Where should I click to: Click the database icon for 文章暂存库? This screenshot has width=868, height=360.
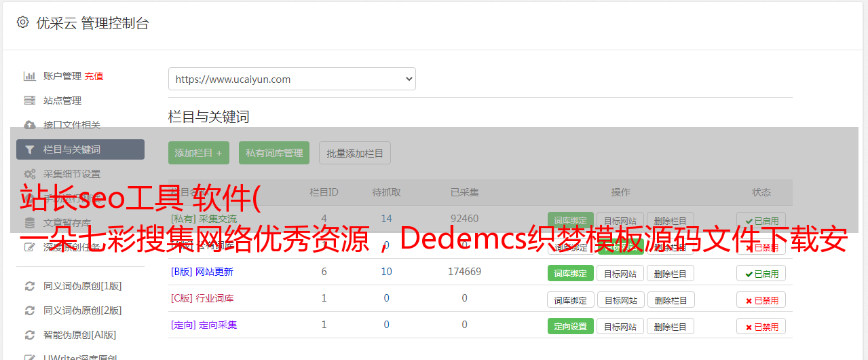pyautogui.click(x=29, y=222)
